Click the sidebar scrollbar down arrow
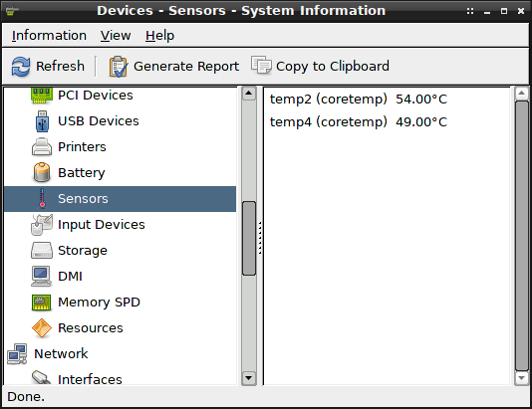The height and width of the screenshot is (409, 532). [x=249, y=378]
